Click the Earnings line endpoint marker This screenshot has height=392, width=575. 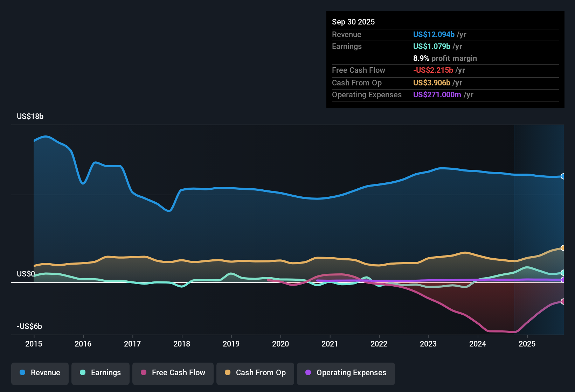tap(563, 273)
